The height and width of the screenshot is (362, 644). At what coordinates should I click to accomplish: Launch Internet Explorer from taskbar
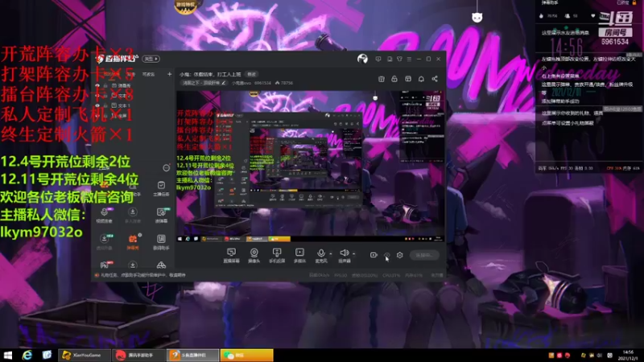click(27, 356)
